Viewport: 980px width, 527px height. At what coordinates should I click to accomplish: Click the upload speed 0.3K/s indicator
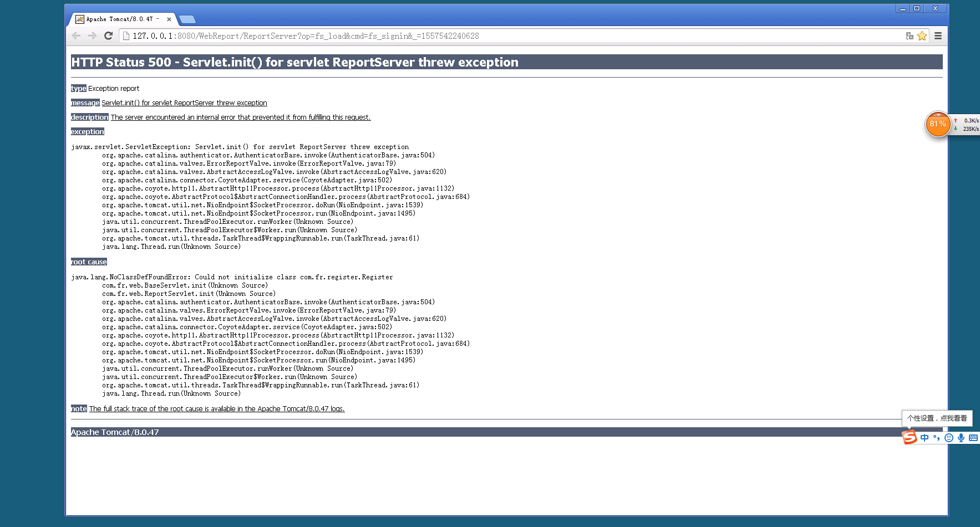(x=966, y=120)
